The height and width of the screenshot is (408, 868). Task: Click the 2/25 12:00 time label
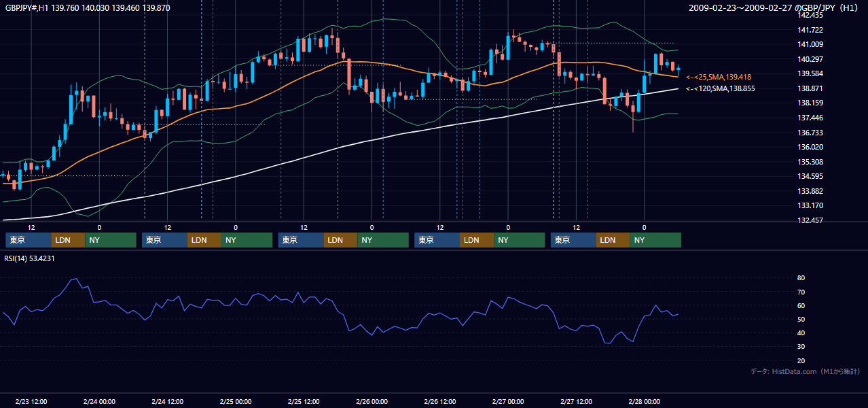pyautogui.click(x=304, y=402)
